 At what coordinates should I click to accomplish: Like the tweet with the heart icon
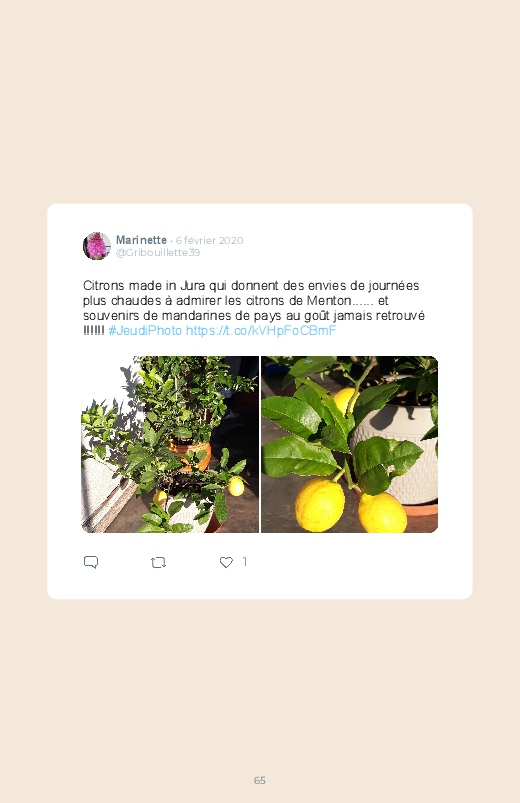tap(226, 562)
